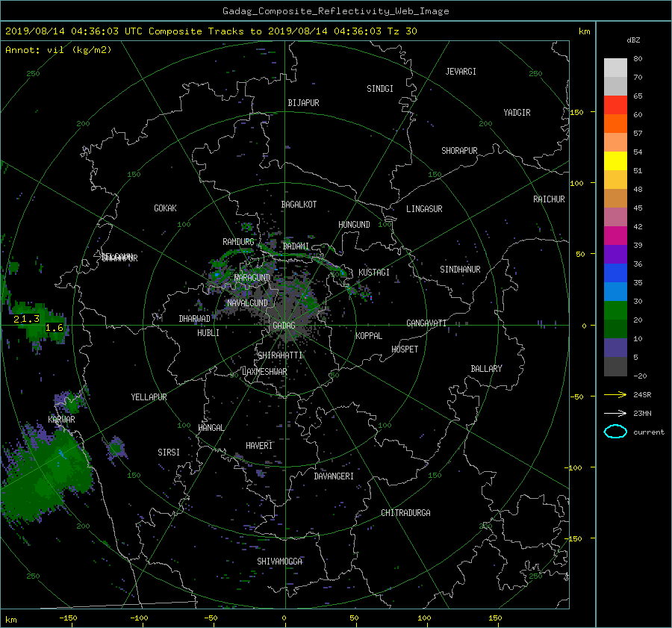Click the BAGALKOT city label

coord(299,205)
